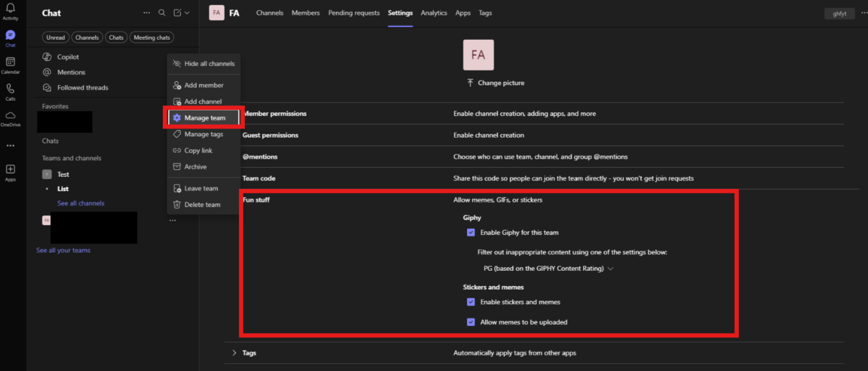Screen dimensions: 868x371
Task: Filter by Channels pill
Action: pos(87,38)
